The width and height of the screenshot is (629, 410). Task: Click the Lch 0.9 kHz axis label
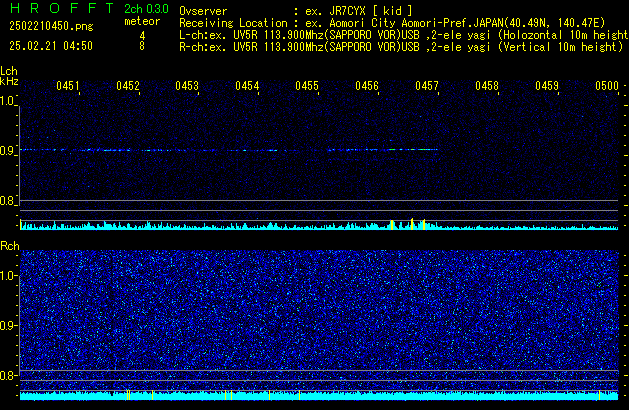7,151
